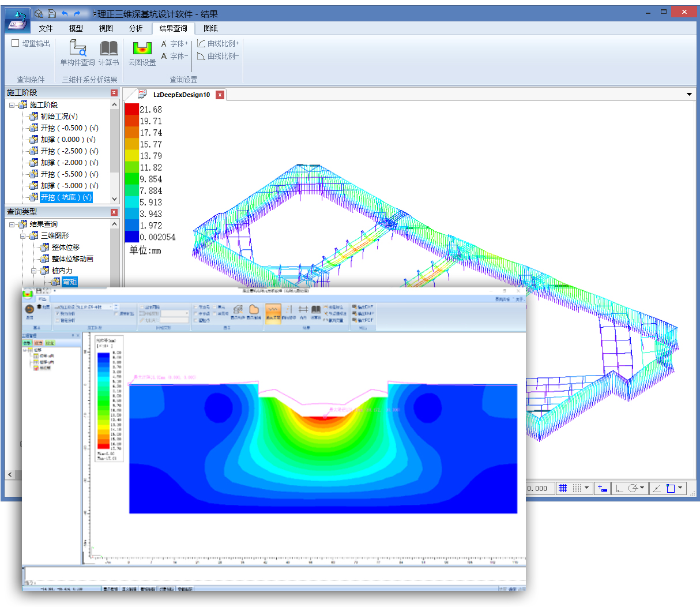This screenshot has height=607, width=700.
Task: Open the 模型 ribbon tab
Action: tap(76, 28)
